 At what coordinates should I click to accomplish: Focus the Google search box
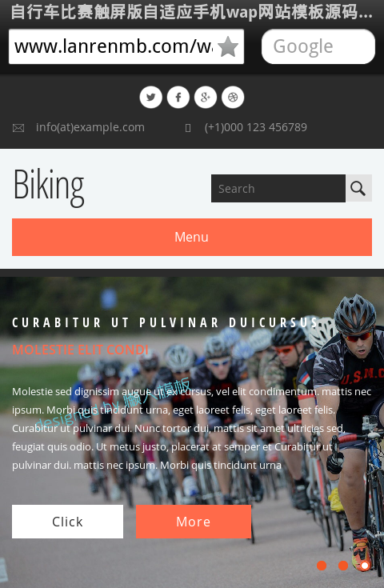(x=318, y=46)
